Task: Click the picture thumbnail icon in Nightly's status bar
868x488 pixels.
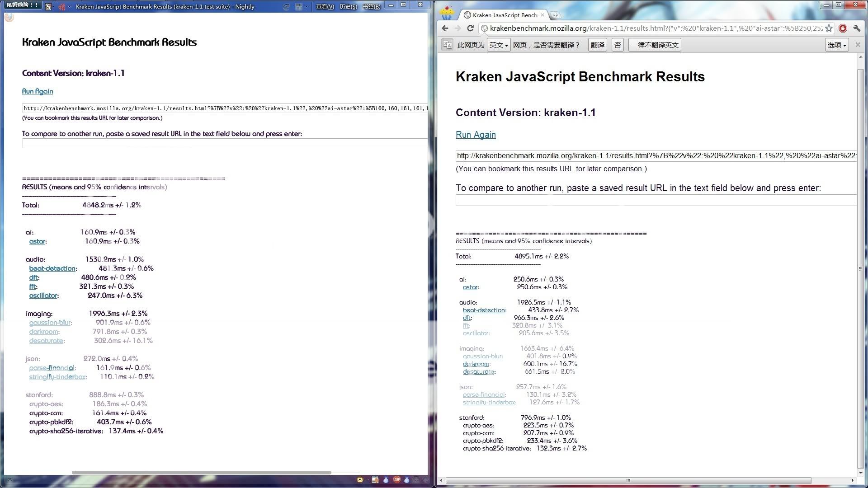Action: tap(375, 479)
